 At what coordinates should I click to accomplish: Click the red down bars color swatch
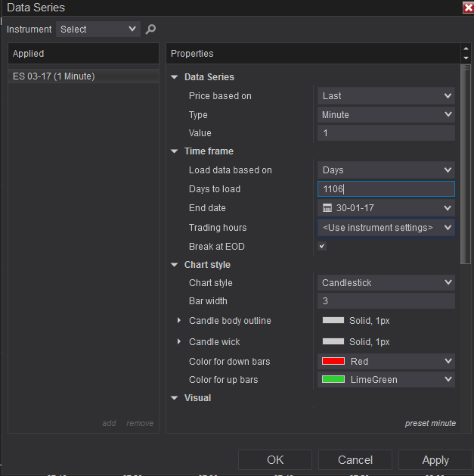pyautogui.click(x=333, y=362)
